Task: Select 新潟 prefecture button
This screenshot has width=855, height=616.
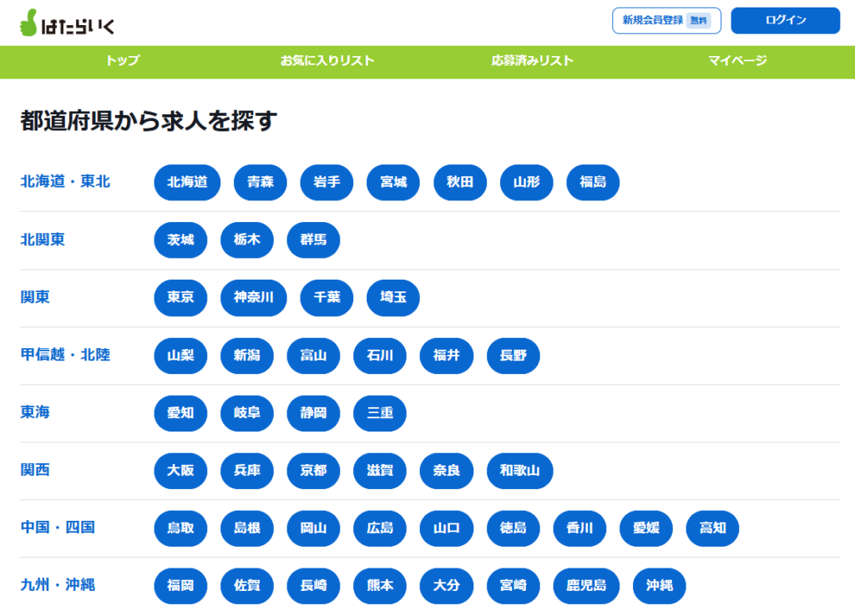Action: pos(247,356)
